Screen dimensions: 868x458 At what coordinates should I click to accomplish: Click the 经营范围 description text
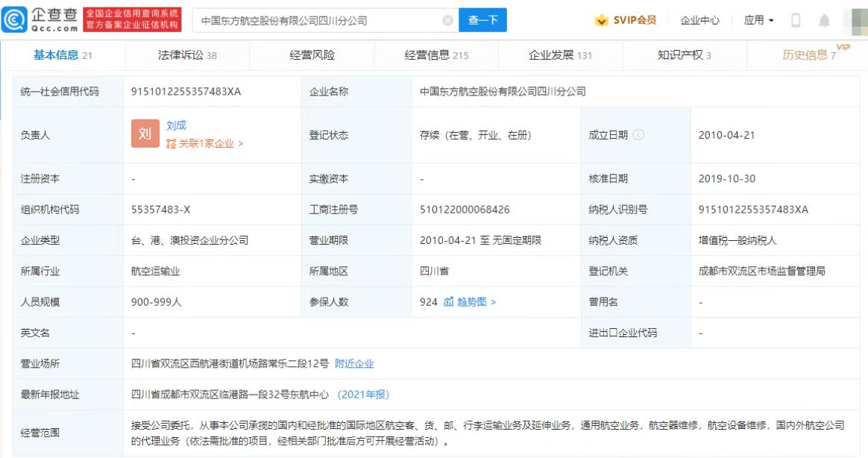click(488, 433)
